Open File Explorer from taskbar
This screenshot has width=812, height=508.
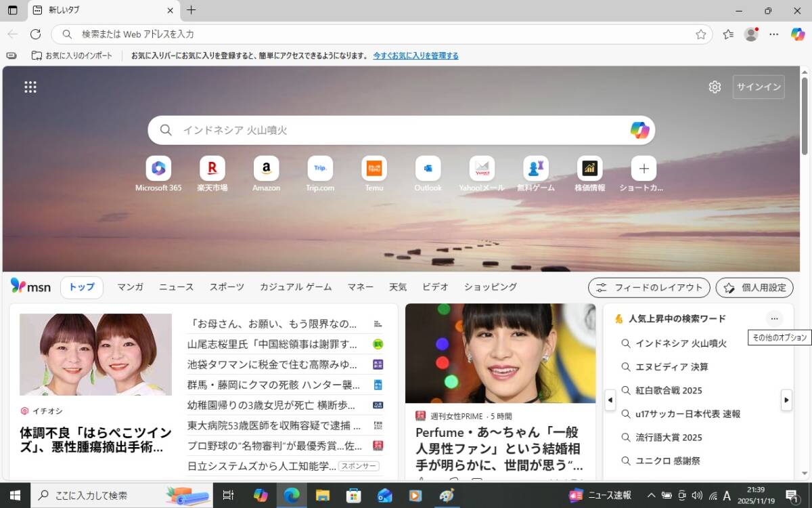pos(322,495)
